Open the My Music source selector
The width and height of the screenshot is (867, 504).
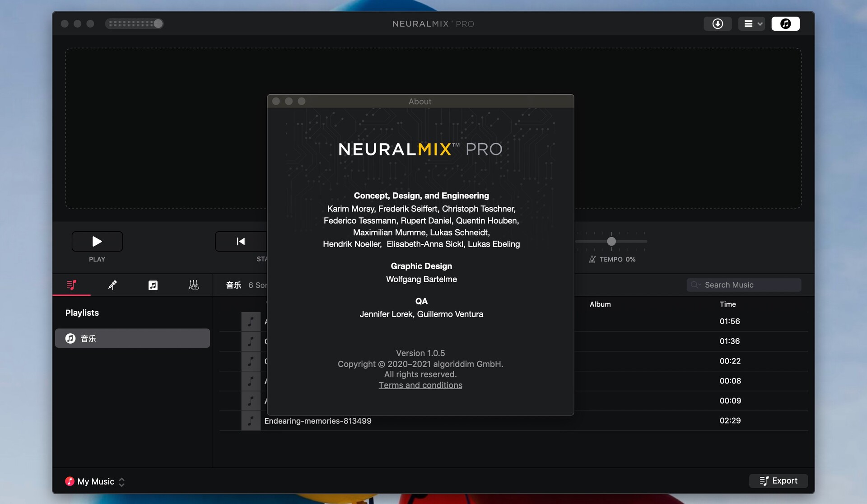click(95, 481)
